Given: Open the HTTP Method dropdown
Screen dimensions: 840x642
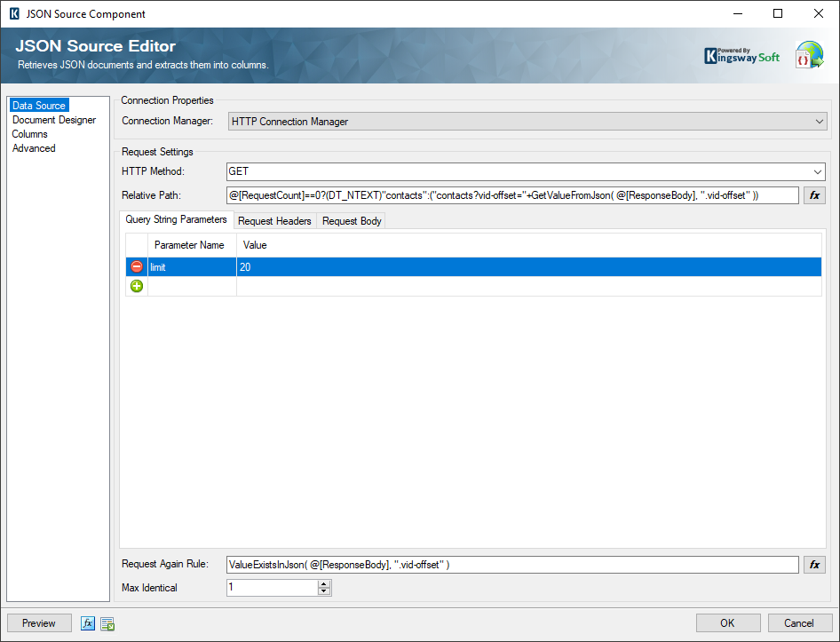Looking at the screenshot, I should [x=817, y=171].
